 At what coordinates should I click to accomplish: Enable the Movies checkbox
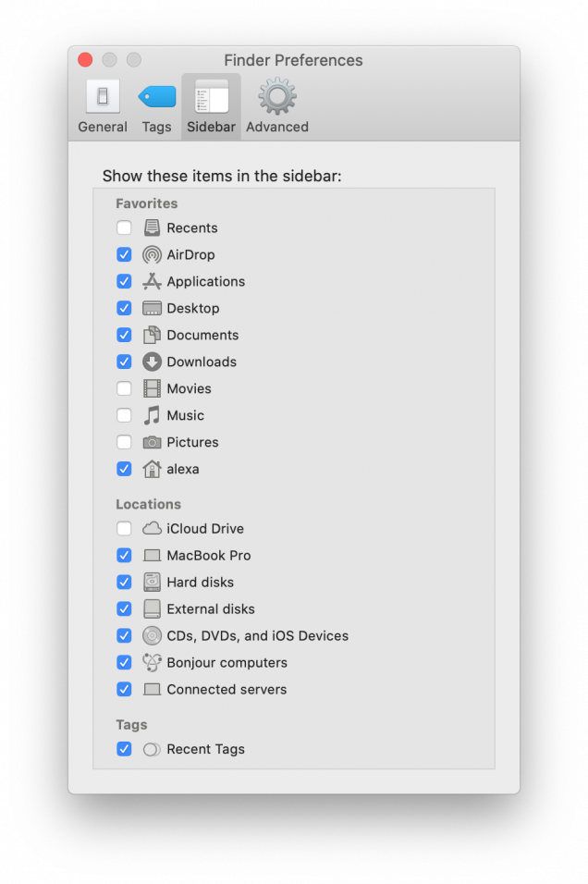(124, 388)
